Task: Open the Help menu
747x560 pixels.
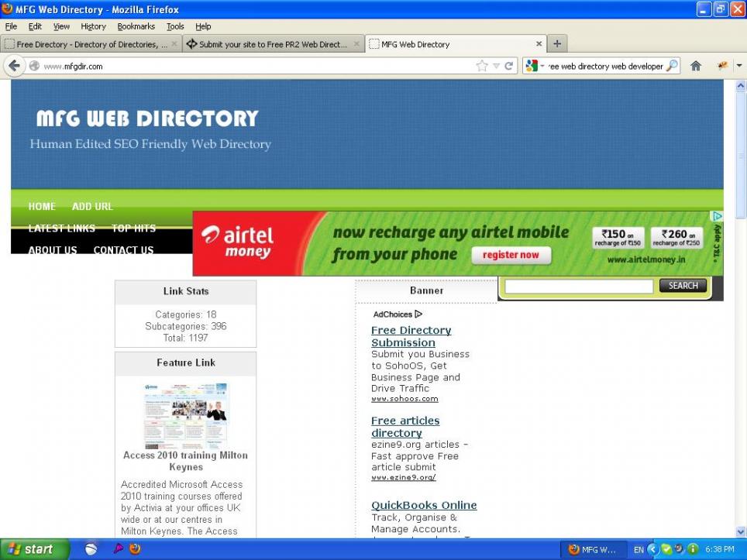Action: (203, 26)
